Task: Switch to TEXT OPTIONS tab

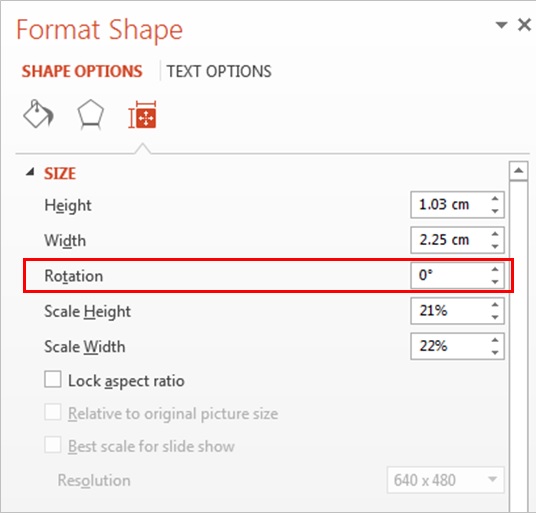Action: 219,71
